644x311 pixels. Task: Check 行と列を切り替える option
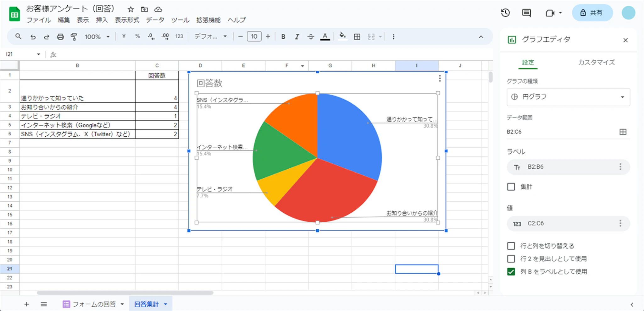pos(511,246)
